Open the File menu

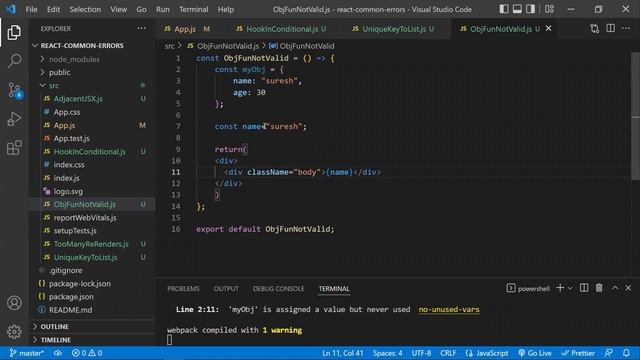tap(31, 9)
